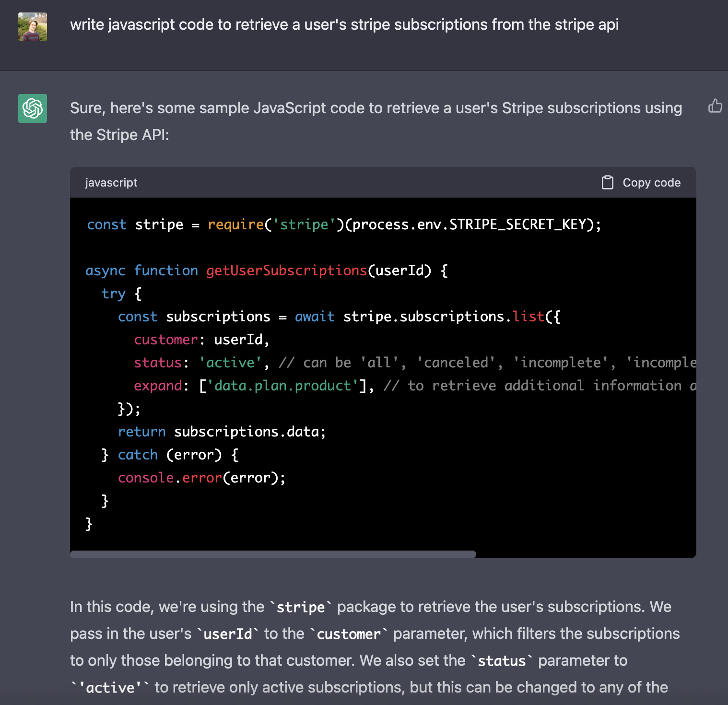Click the inline userId code term
Image resolution: width=728 pixels, height=705 pixels.
tap(228, 634)
